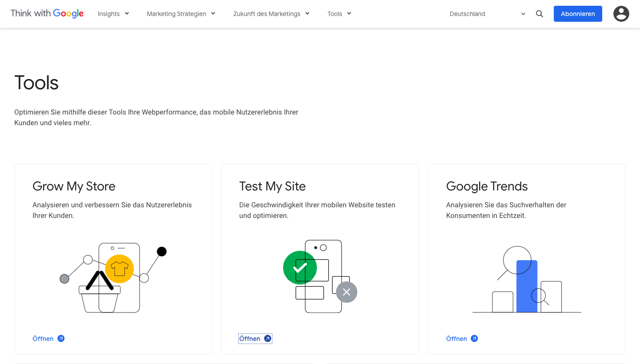Click the text 'Analysieren Sie das Suchverhalten der'
Image resolution: width=640 pixels, height=364 pixels.
tap(506, 205)
